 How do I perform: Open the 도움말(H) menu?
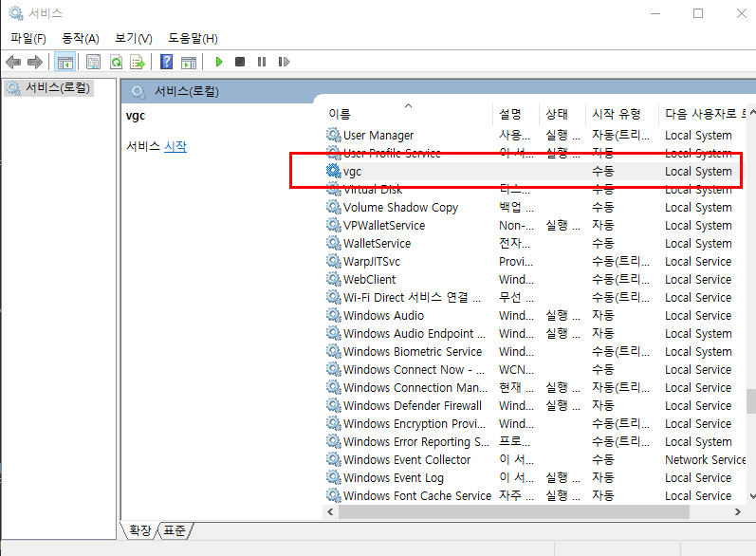click(193, 38)
